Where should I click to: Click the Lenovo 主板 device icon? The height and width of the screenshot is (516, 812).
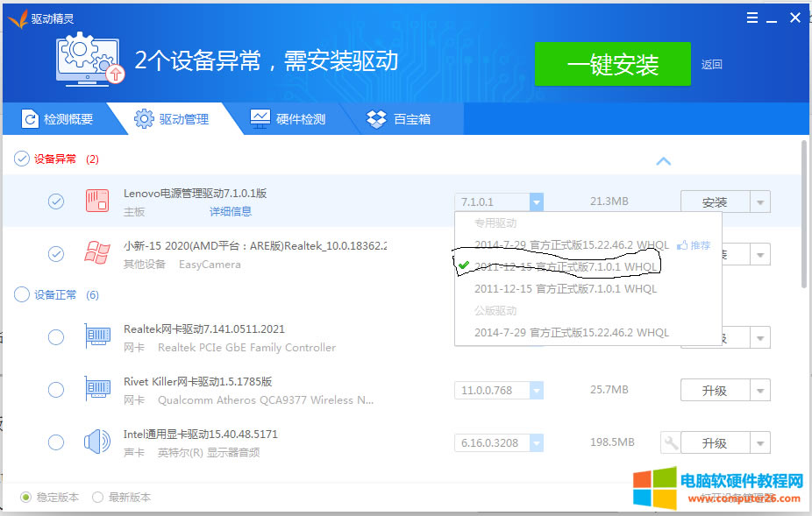96,201
